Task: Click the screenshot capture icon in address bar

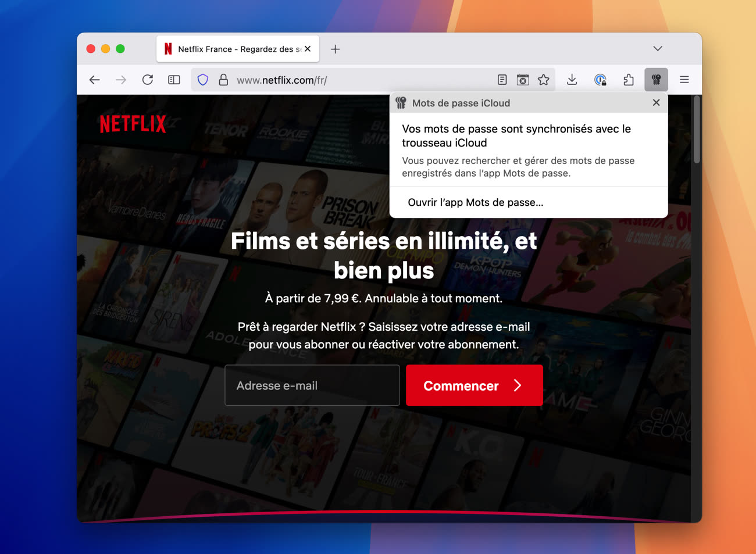Action: point(523,80)
